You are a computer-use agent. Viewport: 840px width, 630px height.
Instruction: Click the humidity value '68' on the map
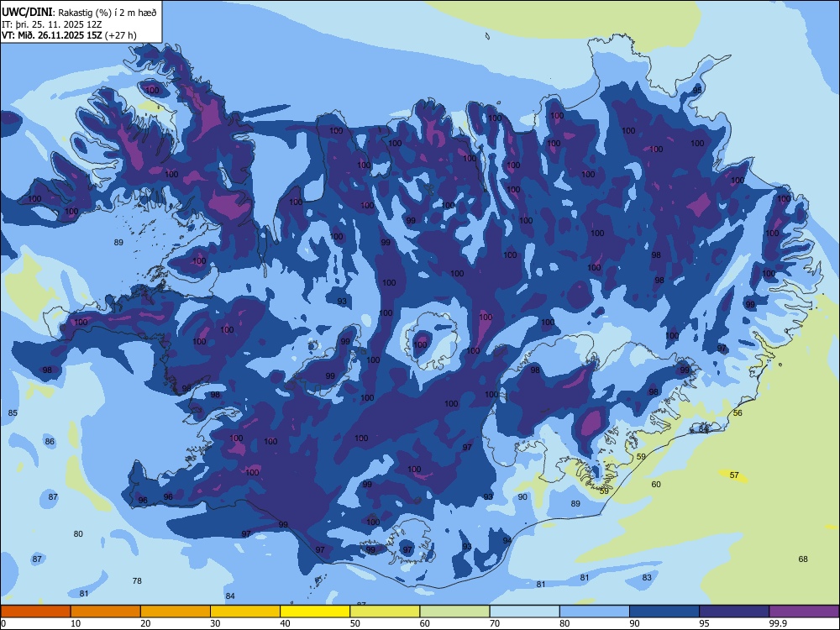point(803,559)
